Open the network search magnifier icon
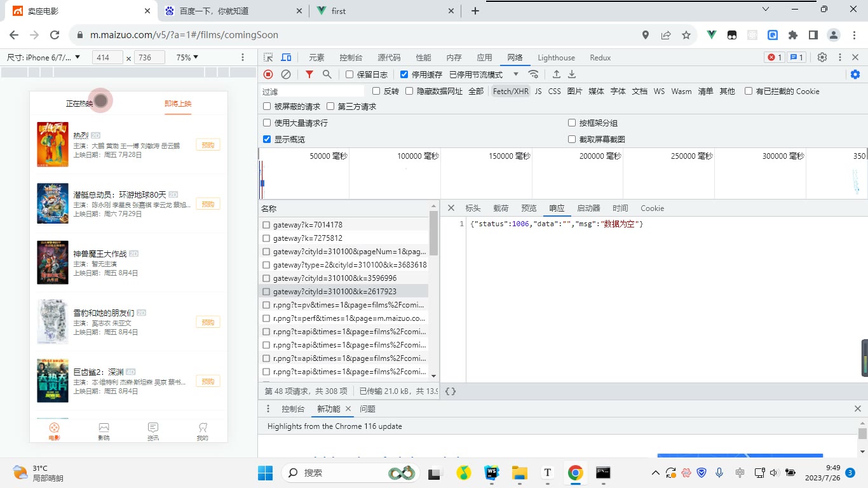The image size is (868, 488). [x=327, y=74]
